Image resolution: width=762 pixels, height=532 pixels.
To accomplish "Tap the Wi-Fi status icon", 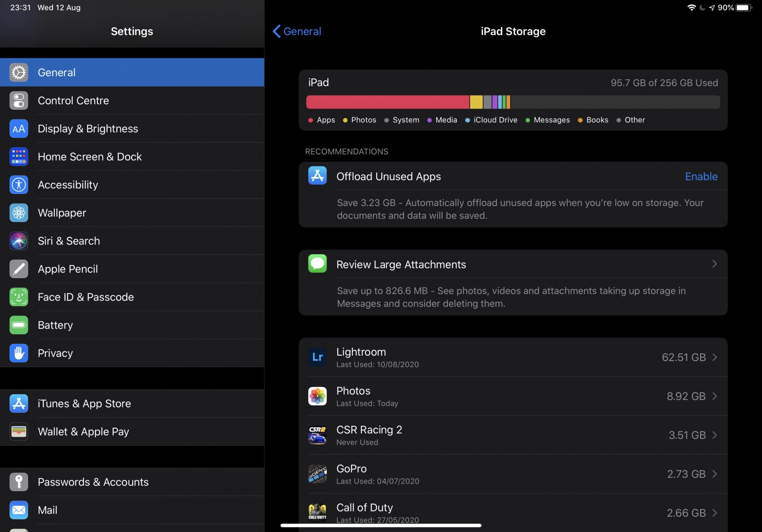I will (x=692, y=8).
